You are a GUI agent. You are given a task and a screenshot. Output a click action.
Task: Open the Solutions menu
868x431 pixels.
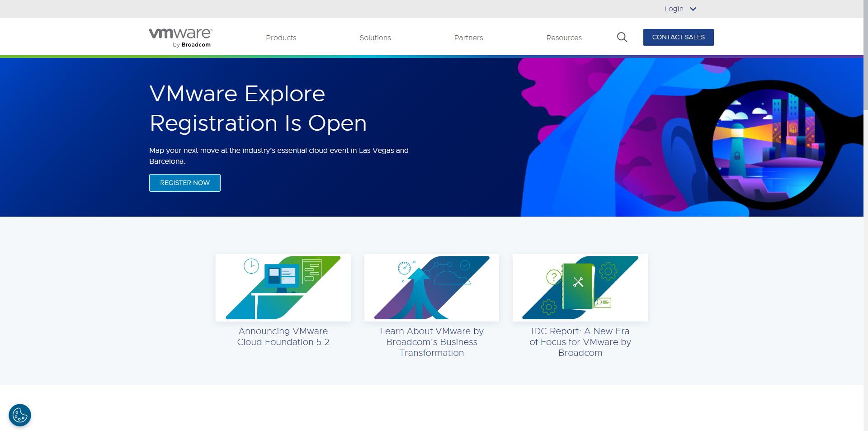[375, 38]
